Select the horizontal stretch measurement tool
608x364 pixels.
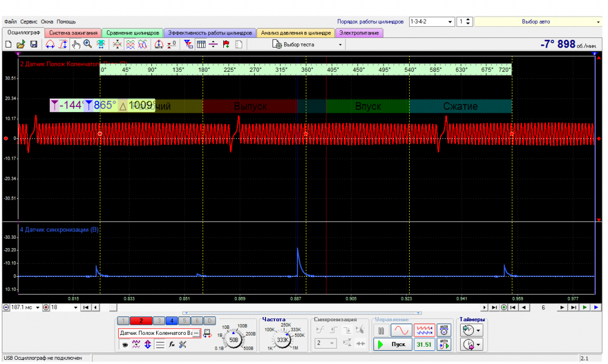[50, 44]
